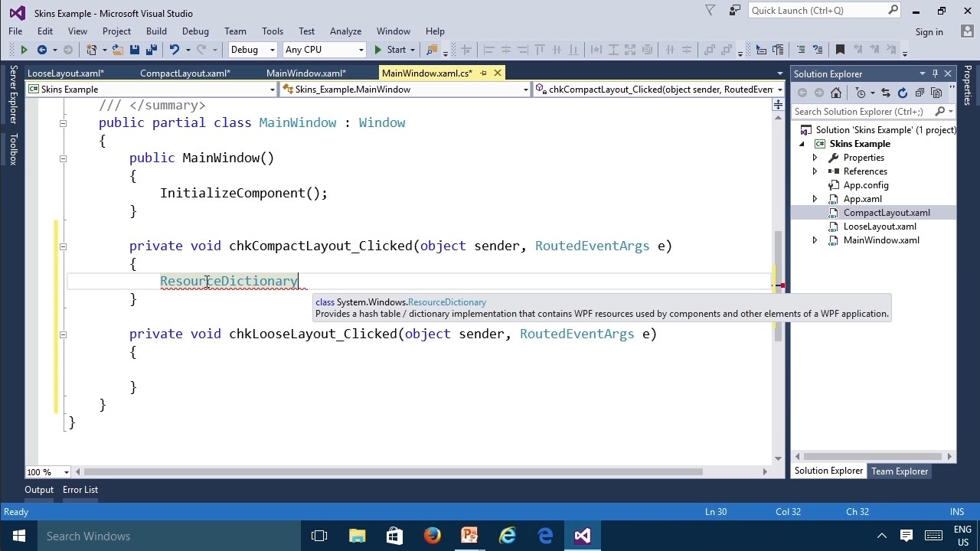Click the green run icon at the toolbar's left edge
This screenshot has width=980, height=551.
click(24, 50)
